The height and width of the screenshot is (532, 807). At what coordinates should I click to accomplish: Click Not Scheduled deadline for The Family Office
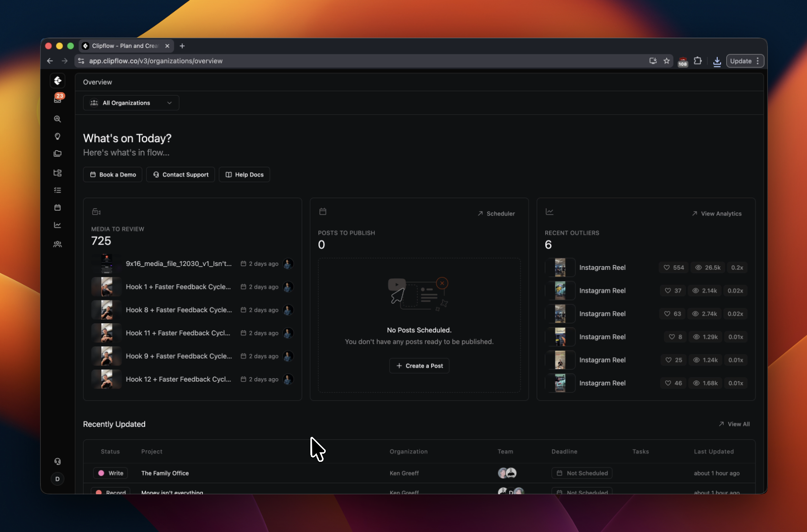(582, 473)
